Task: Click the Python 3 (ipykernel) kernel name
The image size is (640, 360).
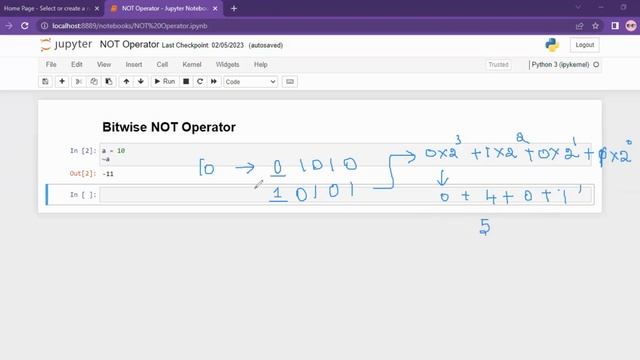Action: (560, 64)
